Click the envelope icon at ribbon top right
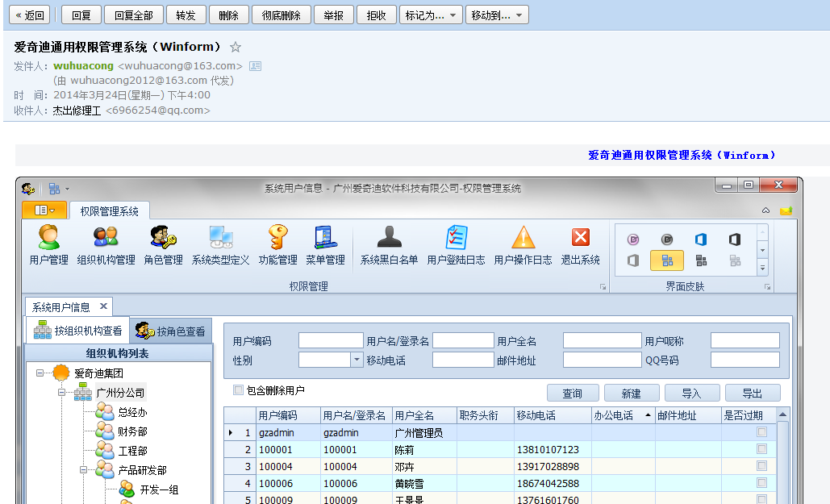 coord(786,210)
